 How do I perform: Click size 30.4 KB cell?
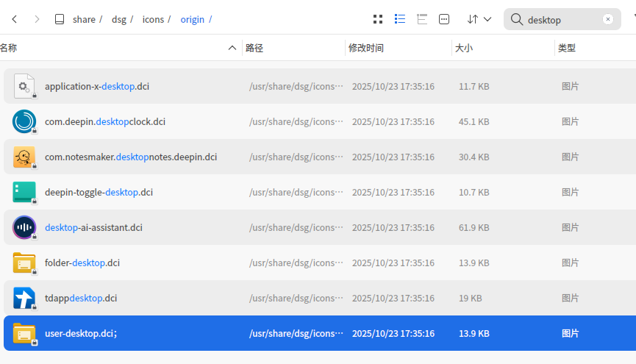(474, 157)
